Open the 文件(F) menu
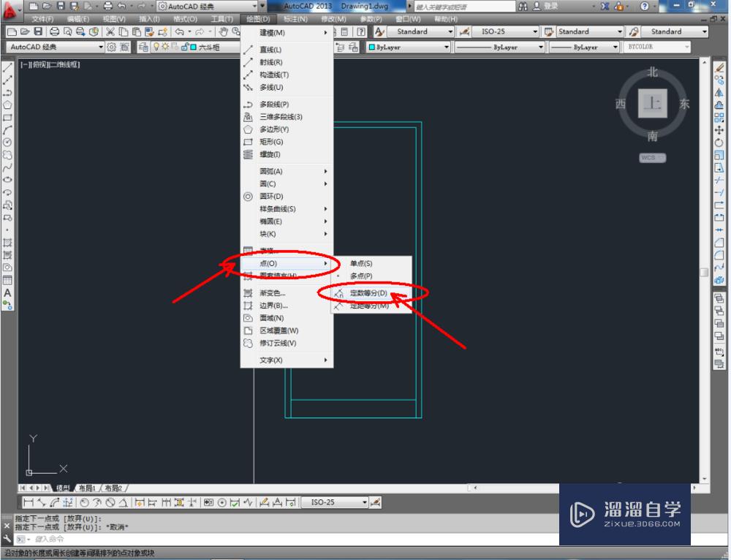Viewport: 731px width, 560px height. coord(42,19)
